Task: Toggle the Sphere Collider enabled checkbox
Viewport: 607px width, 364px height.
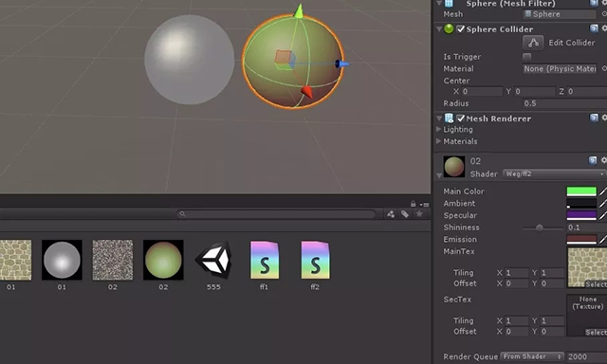Action: [460, 29]
